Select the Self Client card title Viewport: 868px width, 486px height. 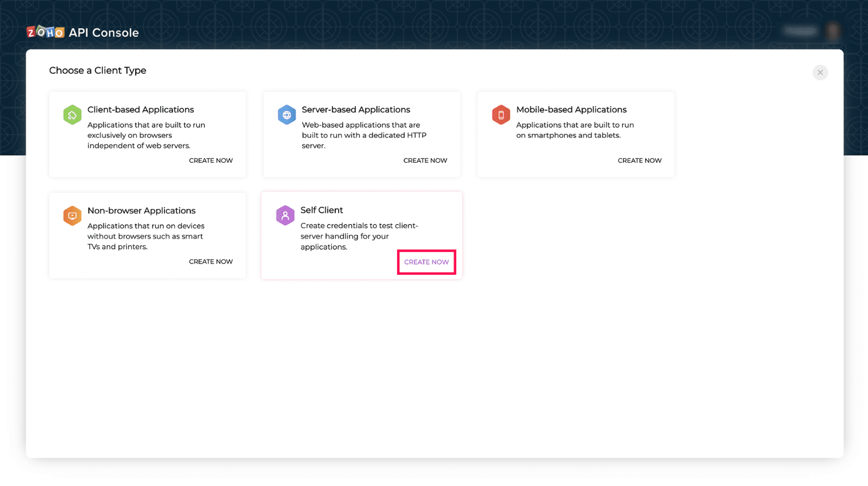pos(322,210)
